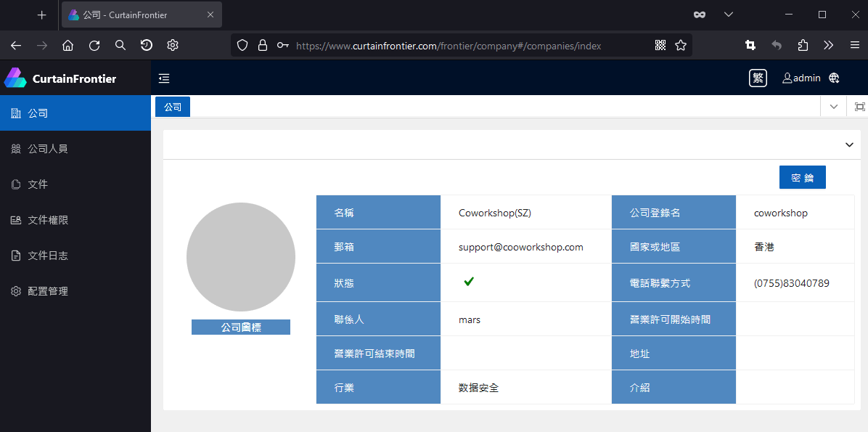Toggle fullscreen content icon

click(859, 106)
